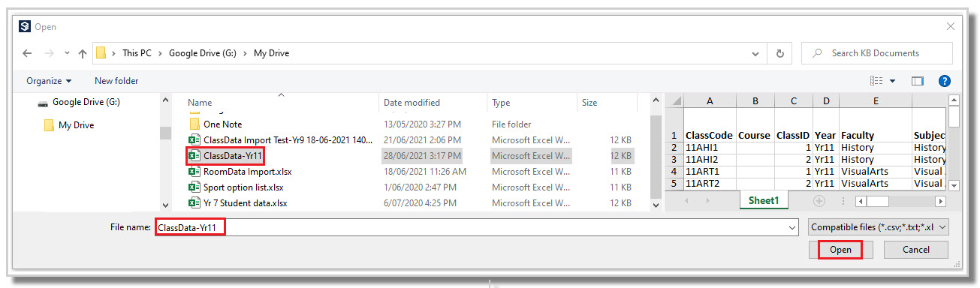
Task: Add new sheet plus icon in preview
Action: tap(819, 201)
